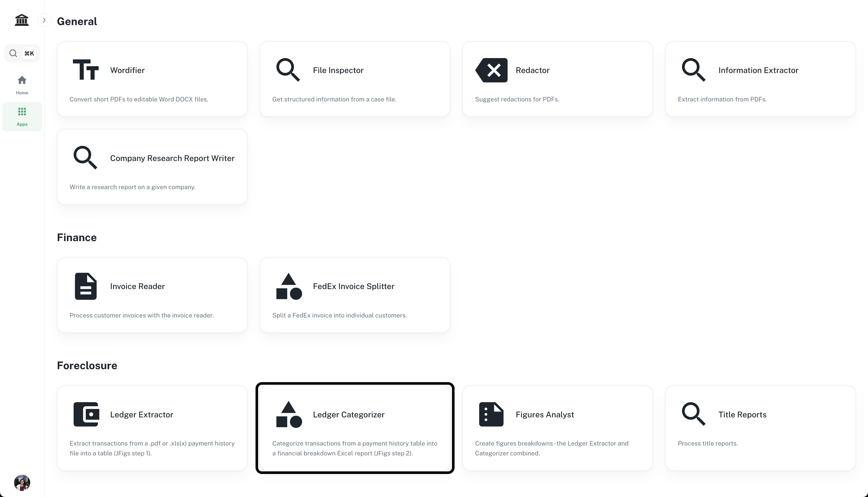Click the Ledger Categorizer description text
The image size is (868, 497).
[x=354, y=448]
